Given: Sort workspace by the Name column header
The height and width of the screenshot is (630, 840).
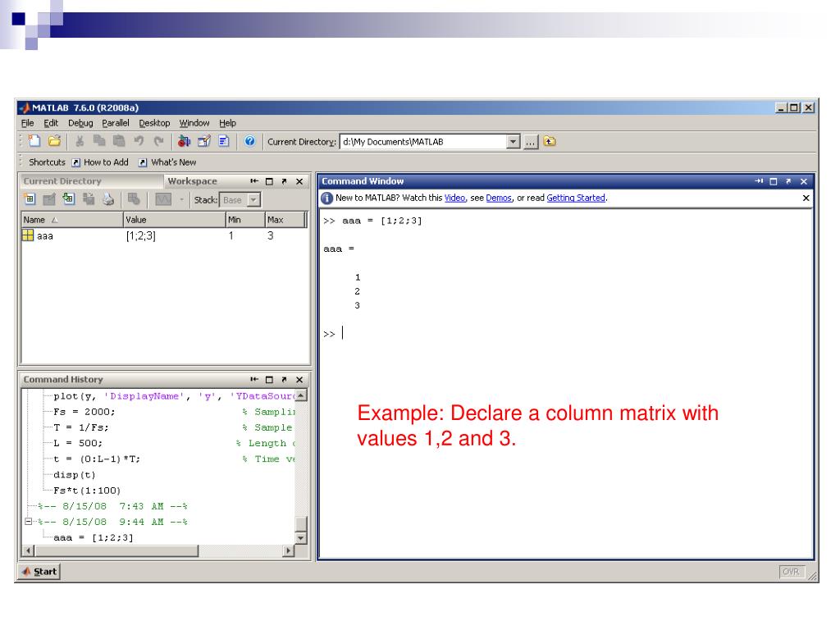Looking at the screenshot, I should [70, 220].
